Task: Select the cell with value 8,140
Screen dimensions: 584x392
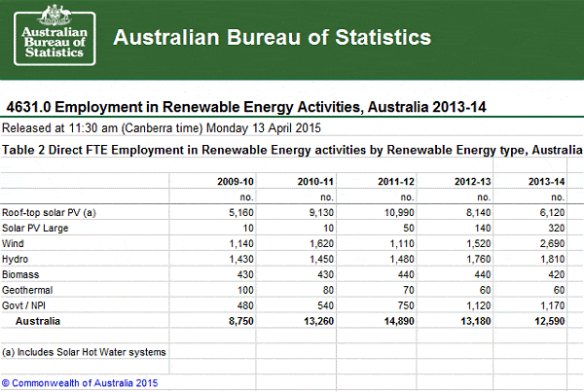Action: pyautogui.click(x=479, y=213)
